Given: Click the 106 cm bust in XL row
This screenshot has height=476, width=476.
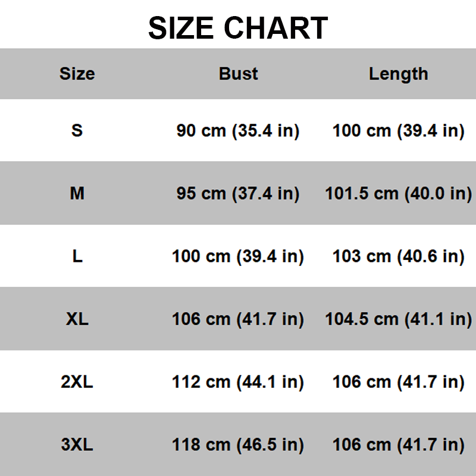Looking at the screenshot, I should click(x=238, y=320).
